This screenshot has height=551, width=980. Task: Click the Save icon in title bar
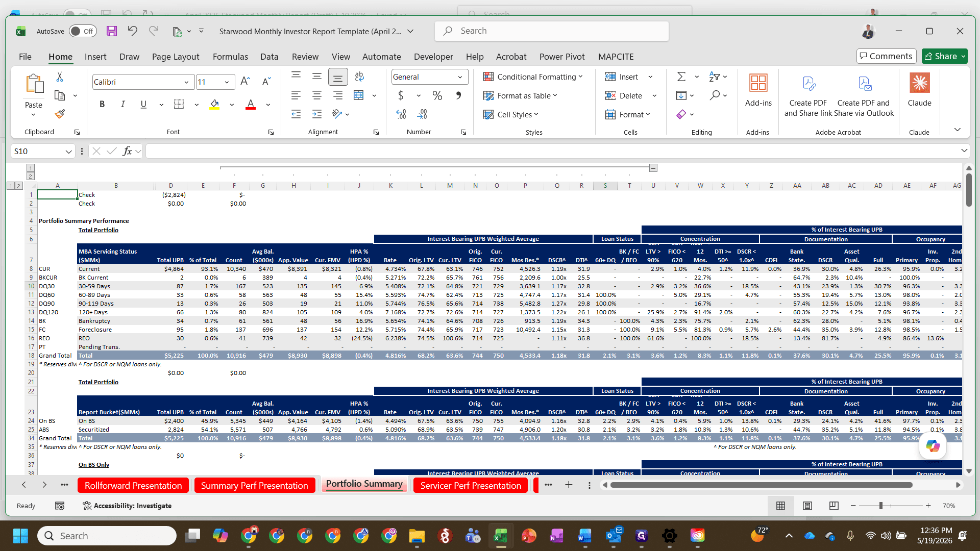(x=112, y=31)
